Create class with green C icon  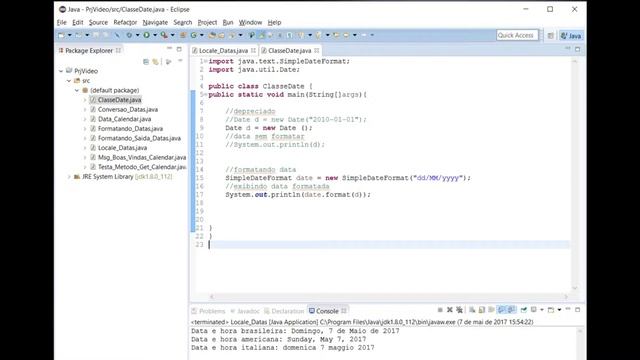(194, 35)
